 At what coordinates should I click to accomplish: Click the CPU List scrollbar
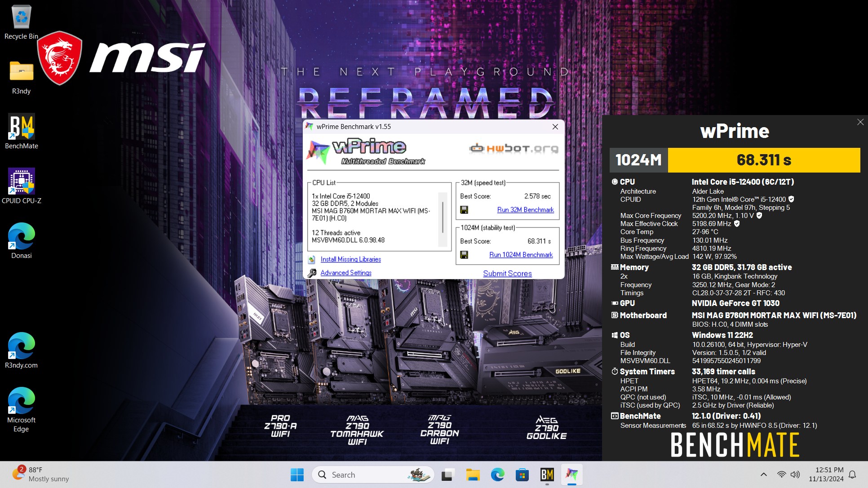pos(443,219)
